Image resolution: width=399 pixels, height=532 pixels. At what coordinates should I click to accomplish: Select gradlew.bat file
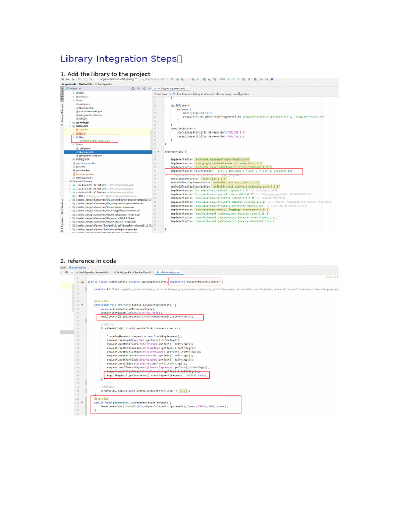(81, 170)
